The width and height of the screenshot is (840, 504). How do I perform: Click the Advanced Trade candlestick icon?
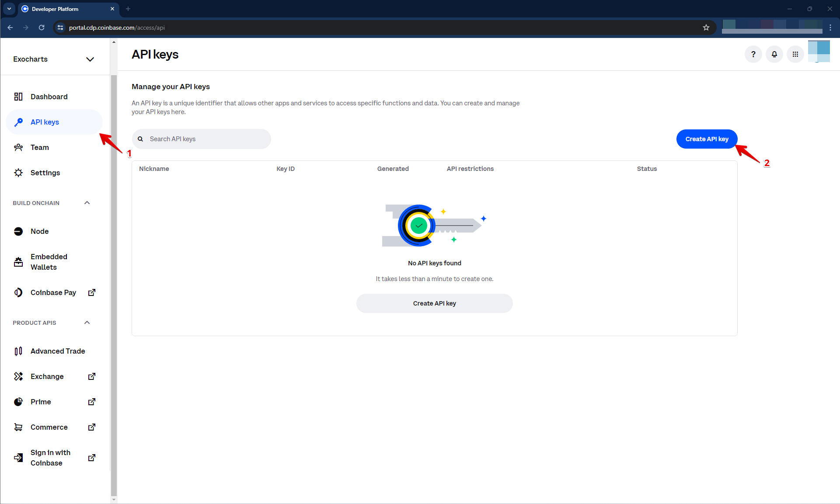tap(18, 351)
